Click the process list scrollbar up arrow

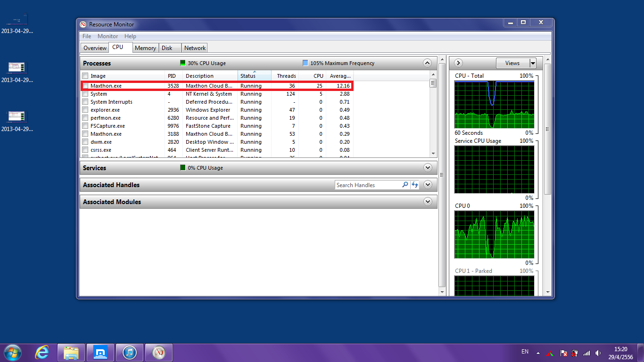coord(433,75)
